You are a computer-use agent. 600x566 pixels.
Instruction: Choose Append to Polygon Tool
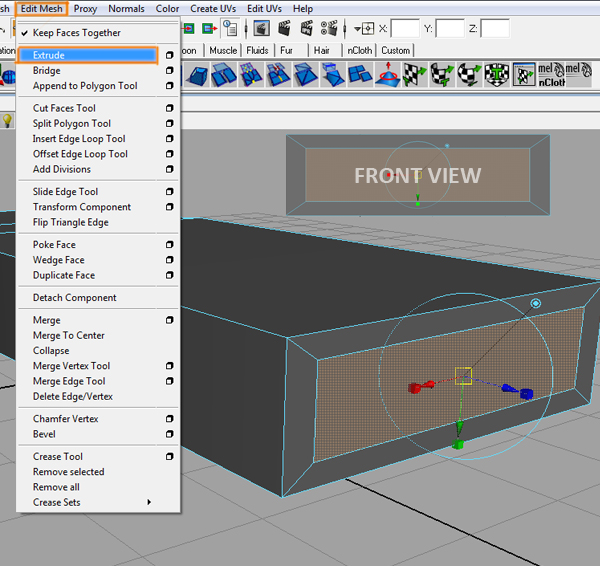85,86
